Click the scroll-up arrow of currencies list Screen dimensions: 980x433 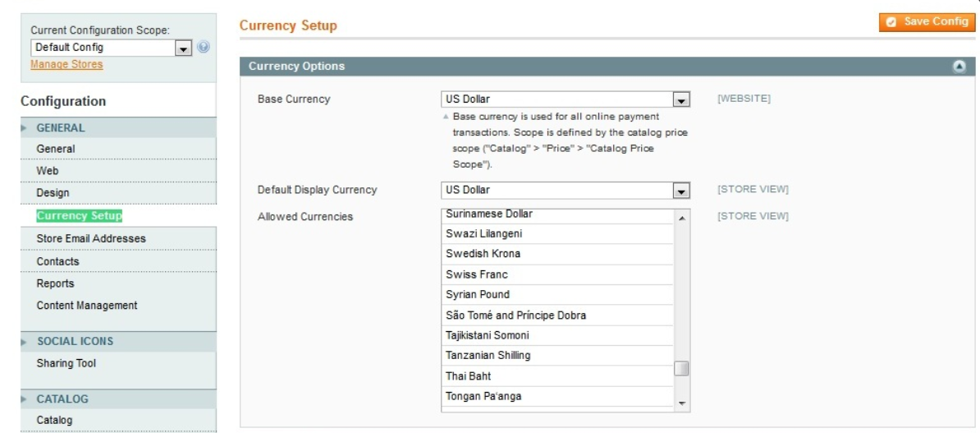pos(681,218)
